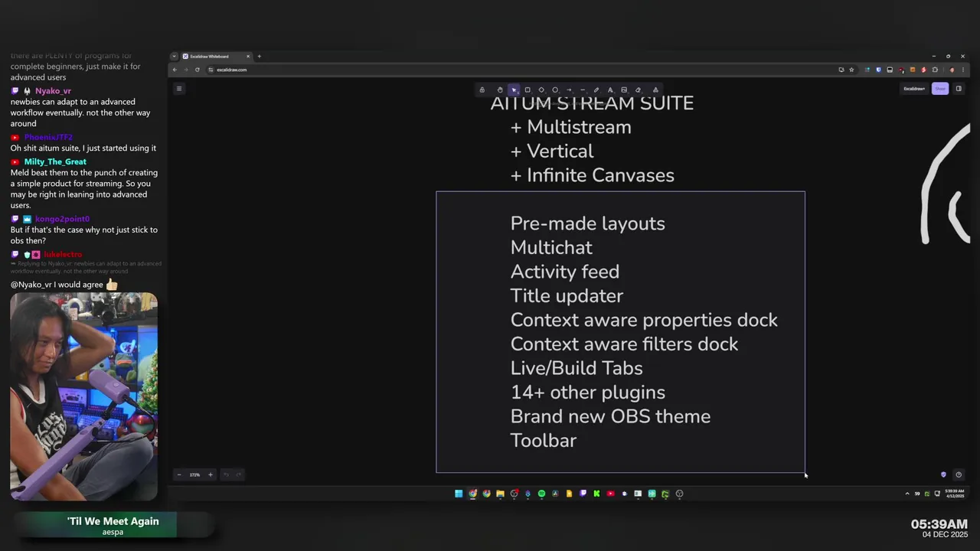Select the Insert image tool
This screenshot has width=980, height=551.
[624, 90]
